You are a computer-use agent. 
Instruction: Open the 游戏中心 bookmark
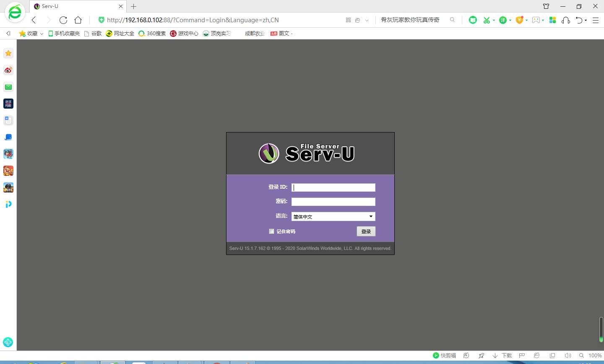tap(184, 33)
